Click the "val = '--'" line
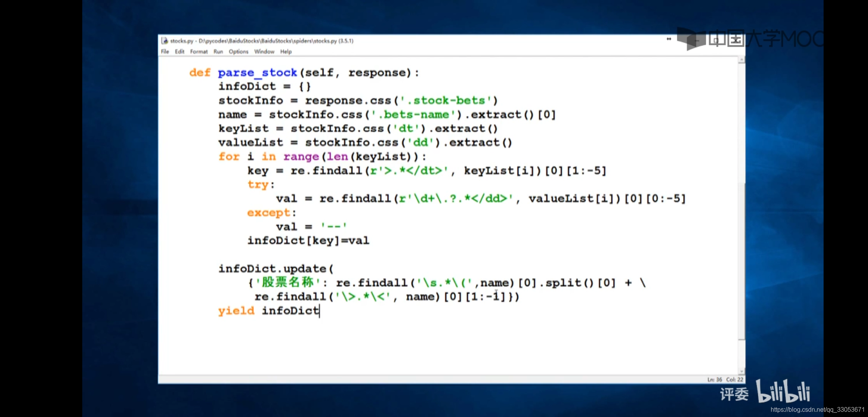Image resolution: width=868 pixels, height=417 pixels. pos(311,227)
